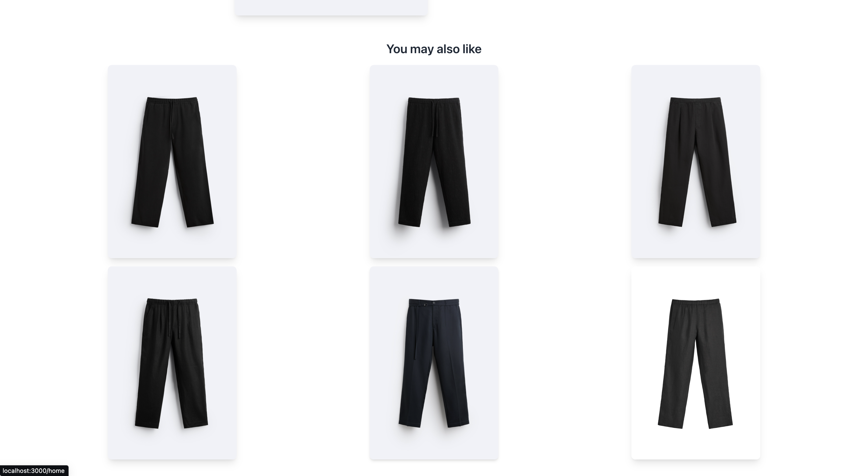Select the black pleated trousers without drawstring

click(x=696, y=162)
